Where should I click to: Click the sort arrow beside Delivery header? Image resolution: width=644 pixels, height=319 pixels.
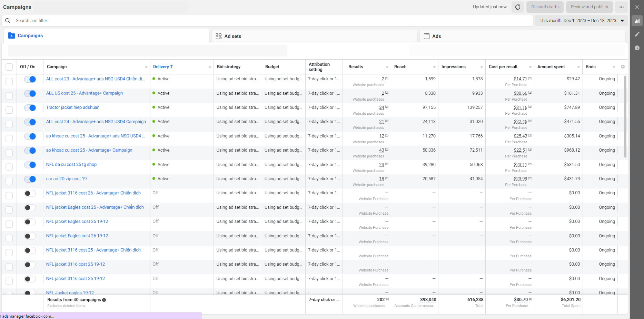171,66
